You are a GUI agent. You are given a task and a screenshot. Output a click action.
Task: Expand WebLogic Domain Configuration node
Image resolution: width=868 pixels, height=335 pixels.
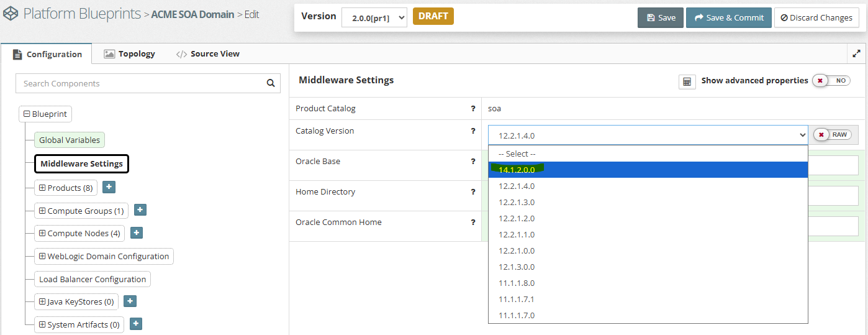pos(42,256)
